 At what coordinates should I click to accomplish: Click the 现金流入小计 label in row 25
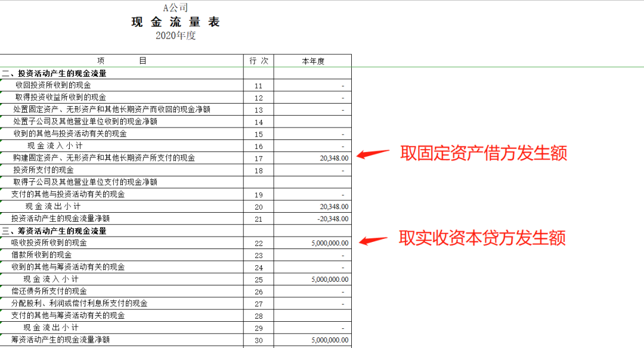pos(51,279)
